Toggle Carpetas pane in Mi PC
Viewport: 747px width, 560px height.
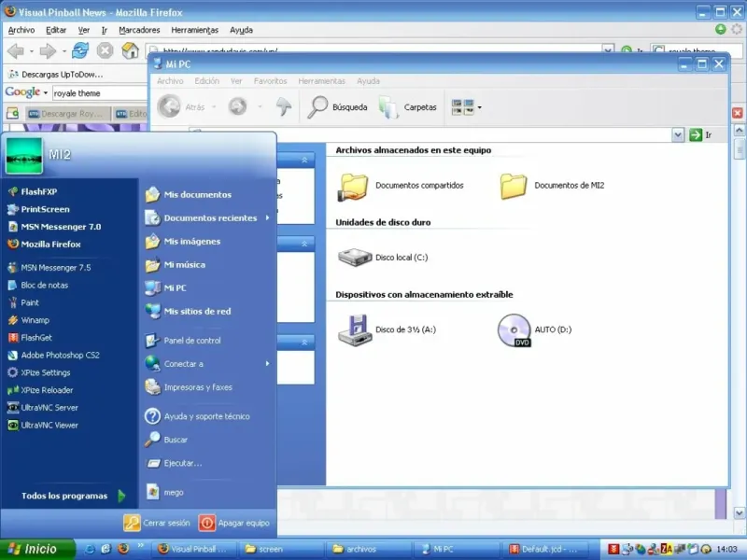[x=408, y=107]
